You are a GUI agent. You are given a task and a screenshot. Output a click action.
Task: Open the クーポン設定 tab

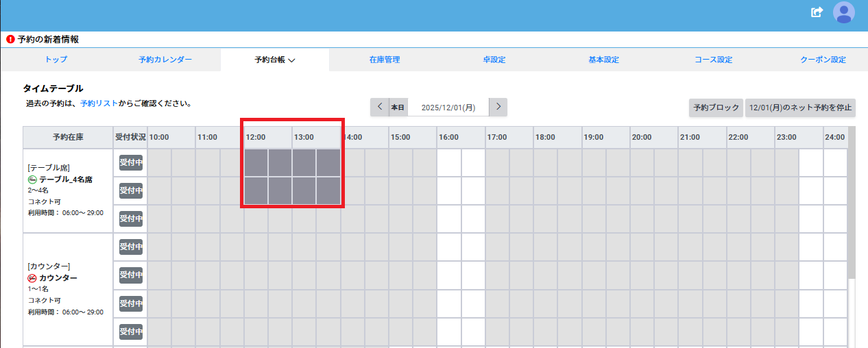(823, 60)
